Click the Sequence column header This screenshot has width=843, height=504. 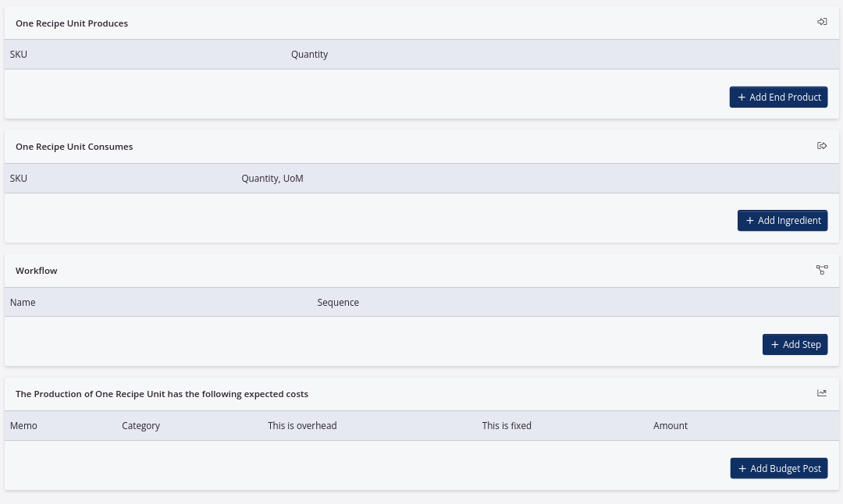338,303
